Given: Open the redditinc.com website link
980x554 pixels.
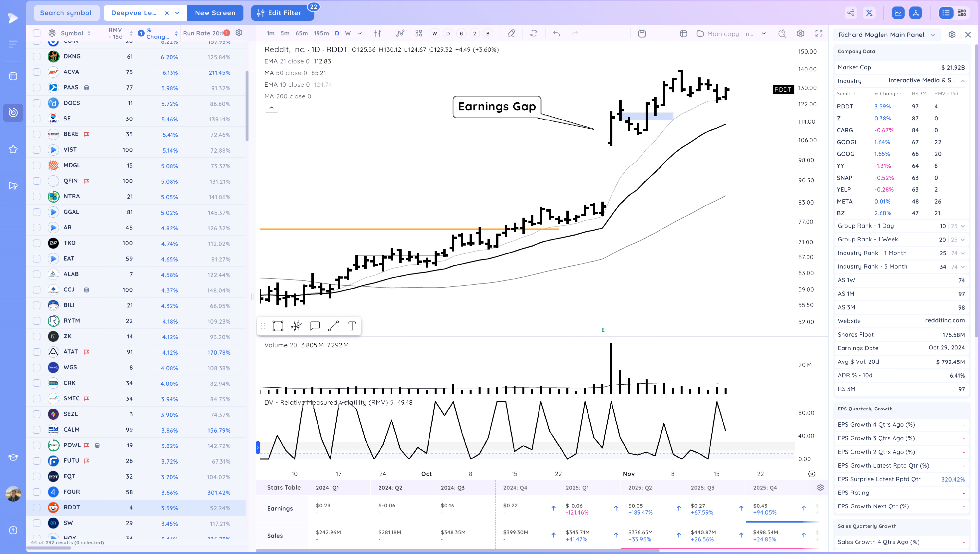Looking at the screenshot, I should coord(945,320).
